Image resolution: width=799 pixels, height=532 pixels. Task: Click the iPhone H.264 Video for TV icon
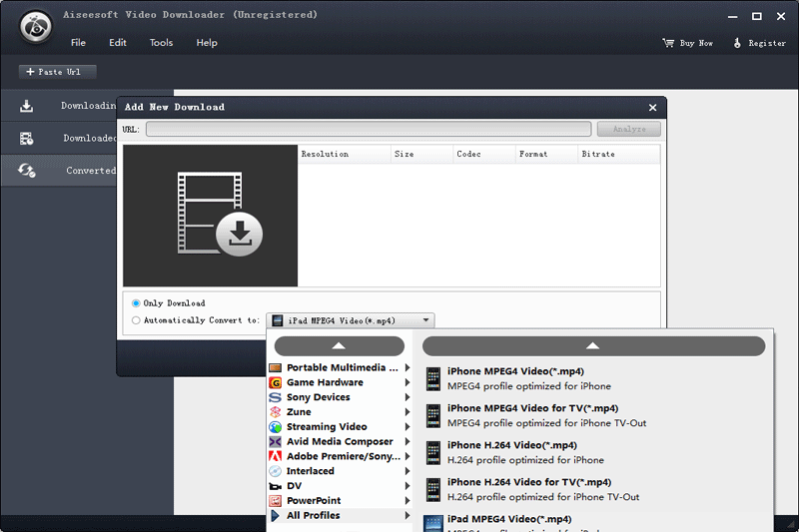(433, 490)
